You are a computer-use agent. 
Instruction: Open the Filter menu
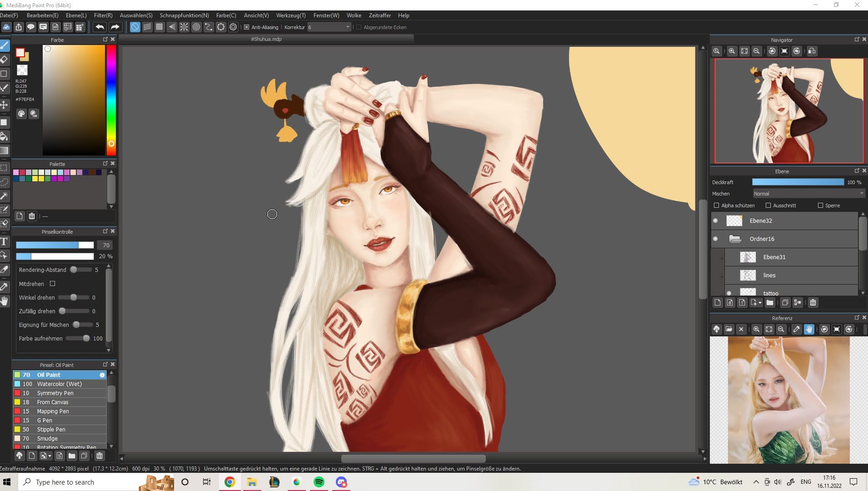(x=103, y=15)
